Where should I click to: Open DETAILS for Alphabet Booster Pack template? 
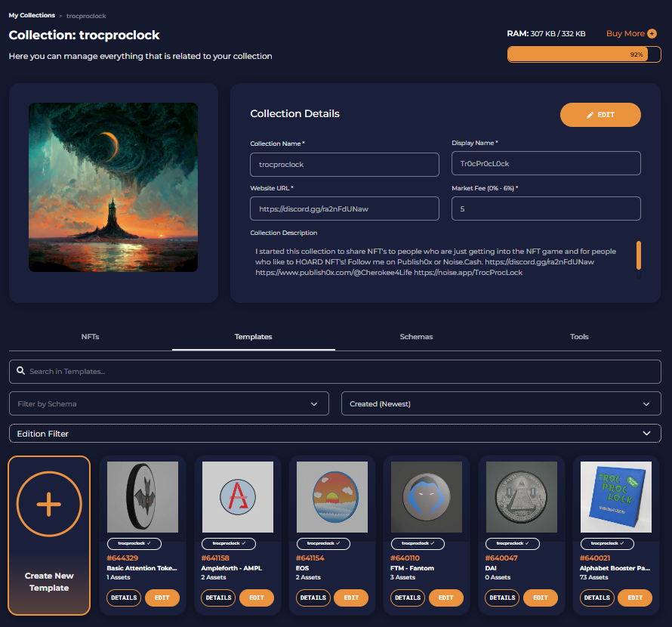(597, 598)
